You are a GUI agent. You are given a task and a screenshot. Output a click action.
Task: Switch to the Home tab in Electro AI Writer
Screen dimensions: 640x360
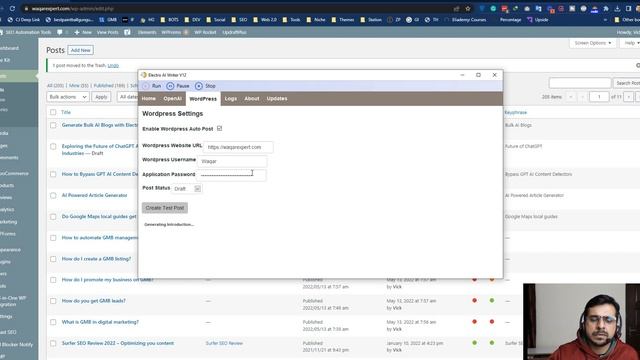149,98
